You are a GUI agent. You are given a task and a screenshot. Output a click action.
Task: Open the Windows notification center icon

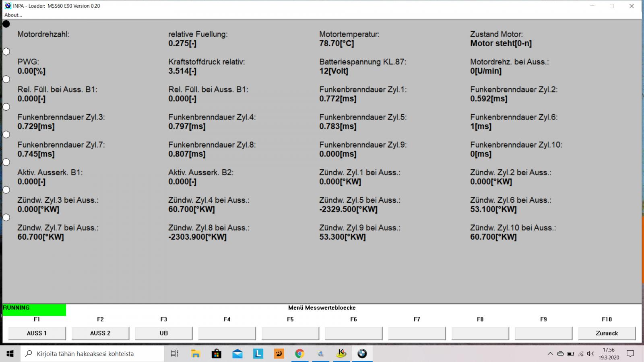630,354
